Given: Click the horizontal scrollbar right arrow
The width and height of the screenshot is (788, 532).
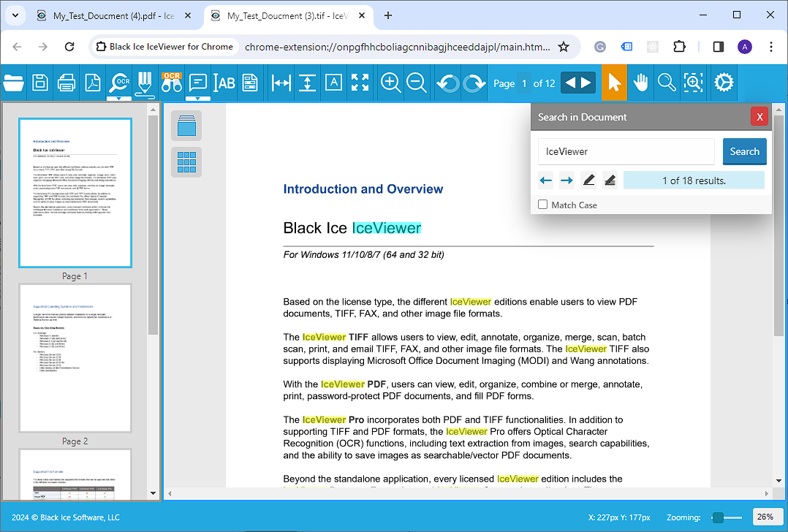Looking at the screenshot, I should tap(766, 494).
